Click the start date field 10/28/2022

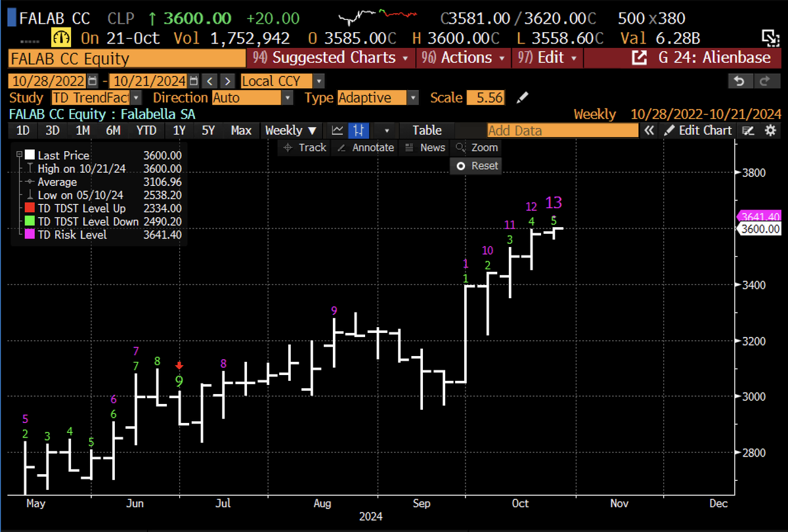pyautogui.click(x=48, y=81)
